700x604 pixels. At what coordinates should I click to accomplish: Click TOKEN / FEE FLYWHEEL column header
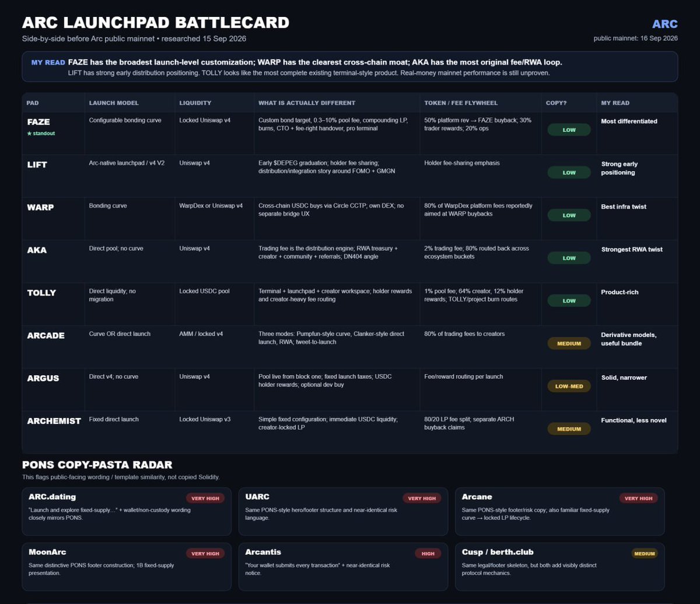point(461,103)
